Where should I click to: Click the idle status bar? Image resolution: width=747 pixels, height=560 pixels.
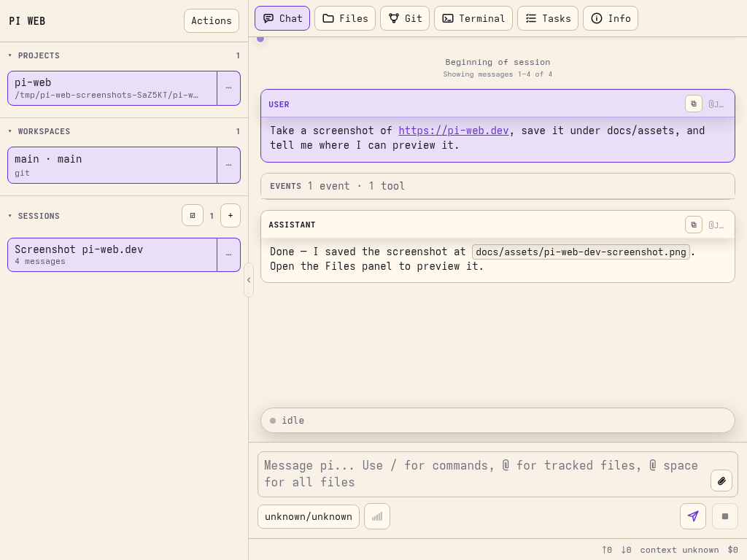click(498, 421)
